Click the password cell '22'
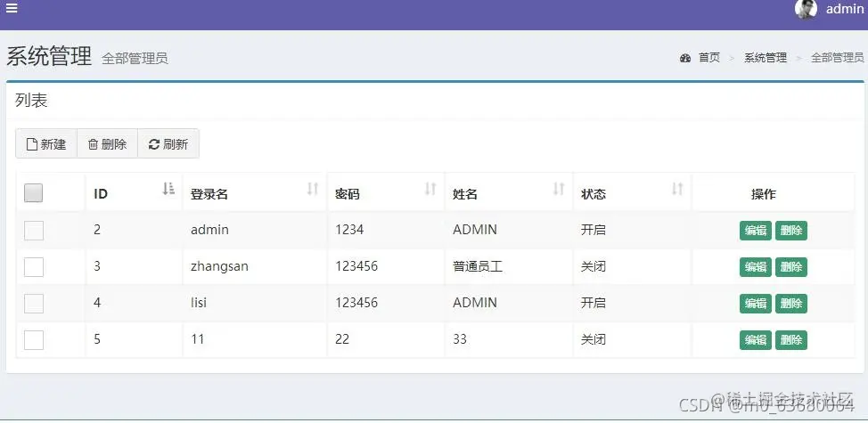 click(x=342, y=339)
